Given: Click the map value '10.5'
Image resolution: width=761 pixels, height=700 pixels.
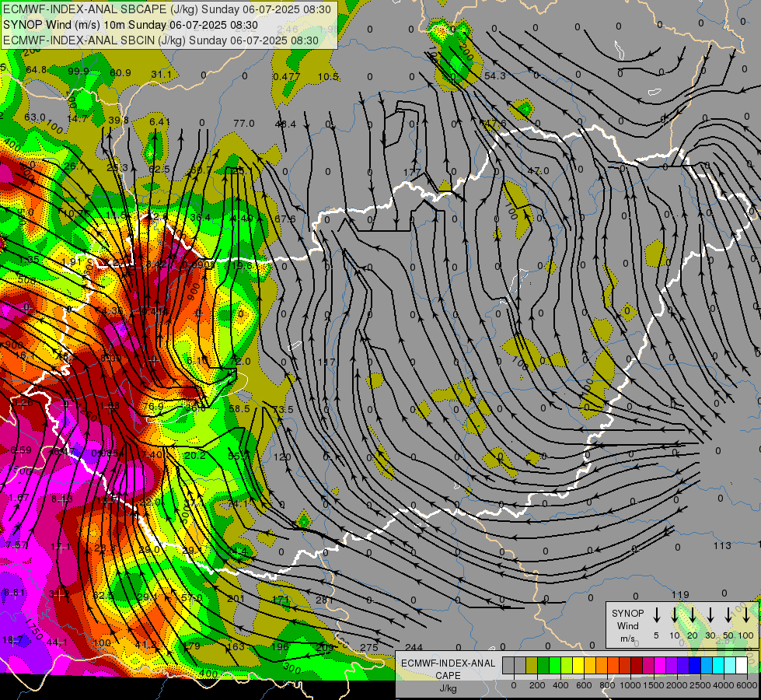Looking at the screenshot, I should pyautogui.click(x=328, y=76).
